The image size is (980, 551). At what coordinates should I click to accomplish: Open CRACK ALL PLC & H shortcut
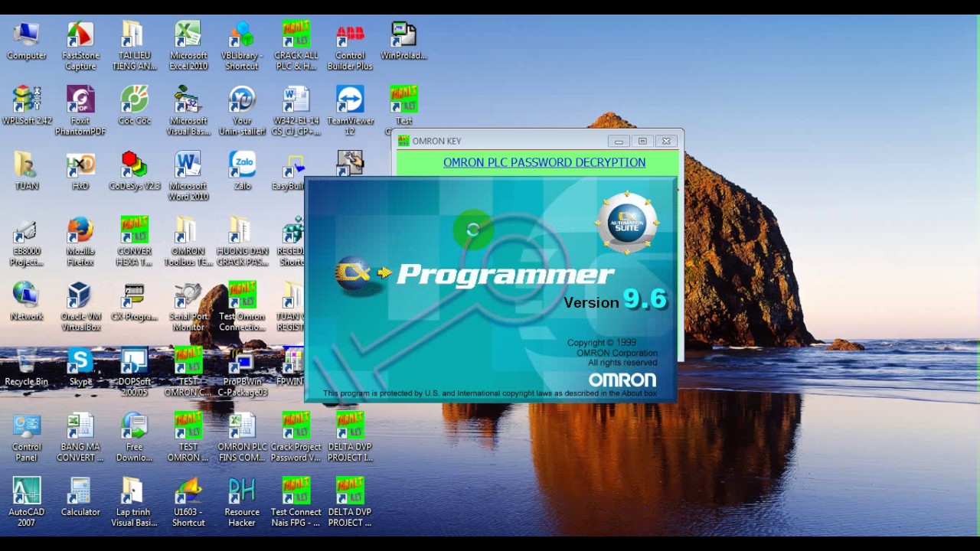(296, 47)
